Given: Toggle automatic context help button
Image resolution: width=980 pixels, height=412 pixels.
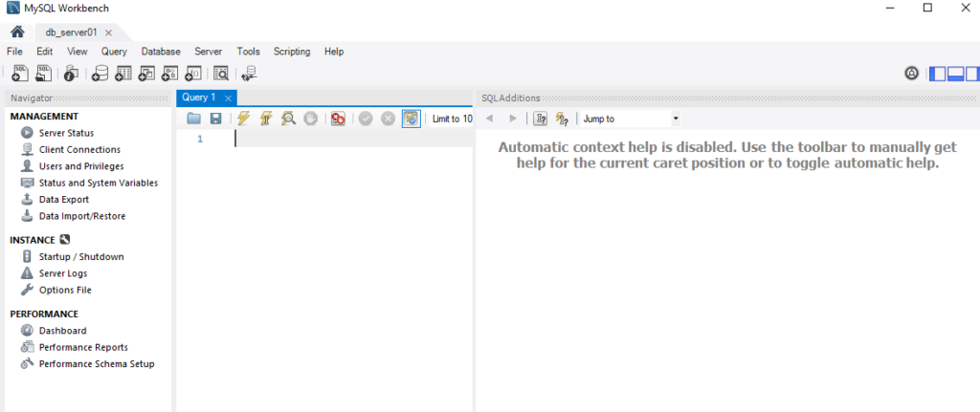Looking at the screenshot, I should [x=562, y=119].
